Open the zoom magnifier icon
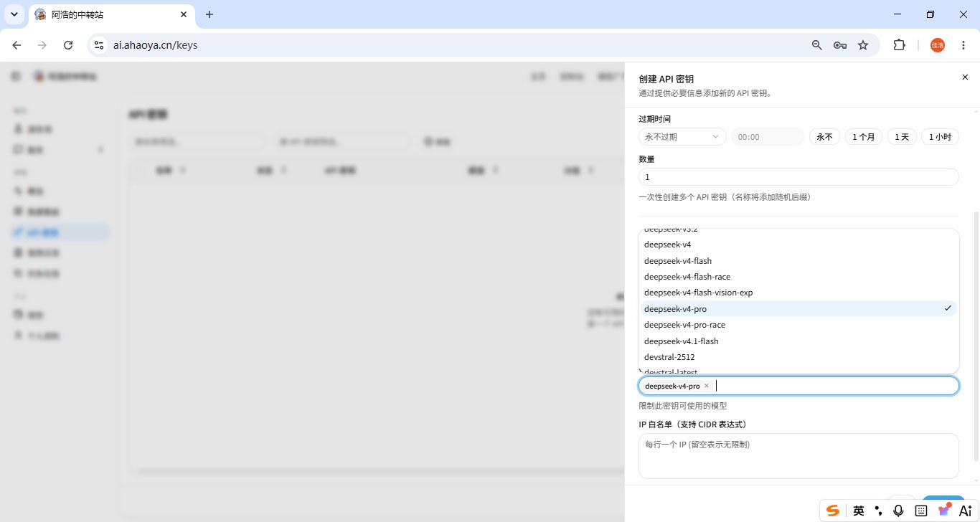 pos(816,45)
